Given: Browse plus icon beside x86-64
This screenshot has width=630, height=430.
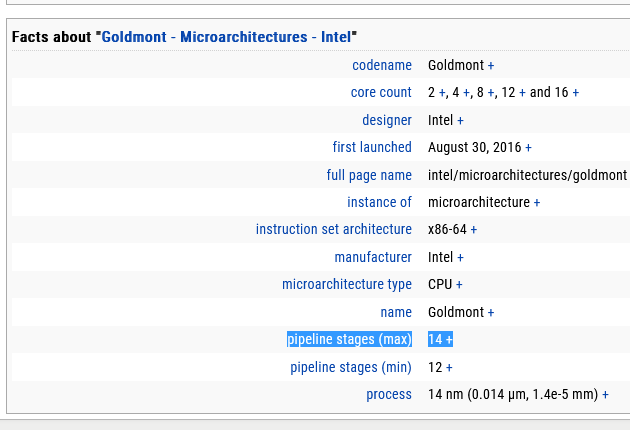Looking at the screenshot, I should 474,230.
